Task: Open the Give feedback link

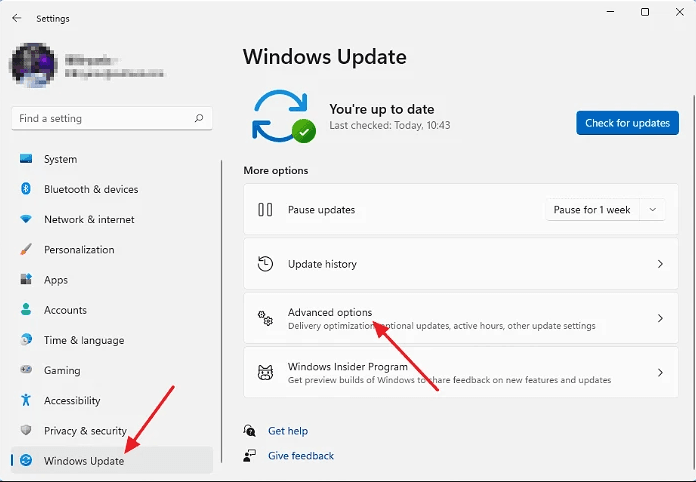Action: [301, 456]
